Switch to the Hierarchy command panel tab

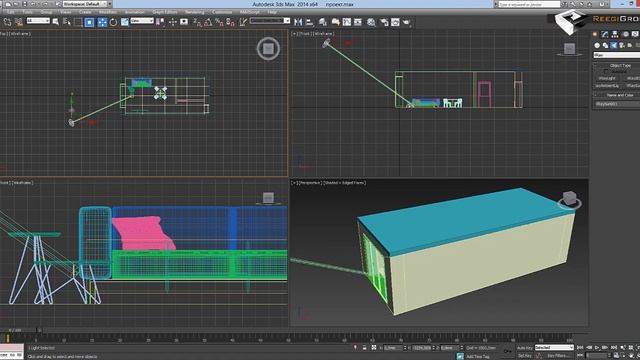tap(615, 34)
